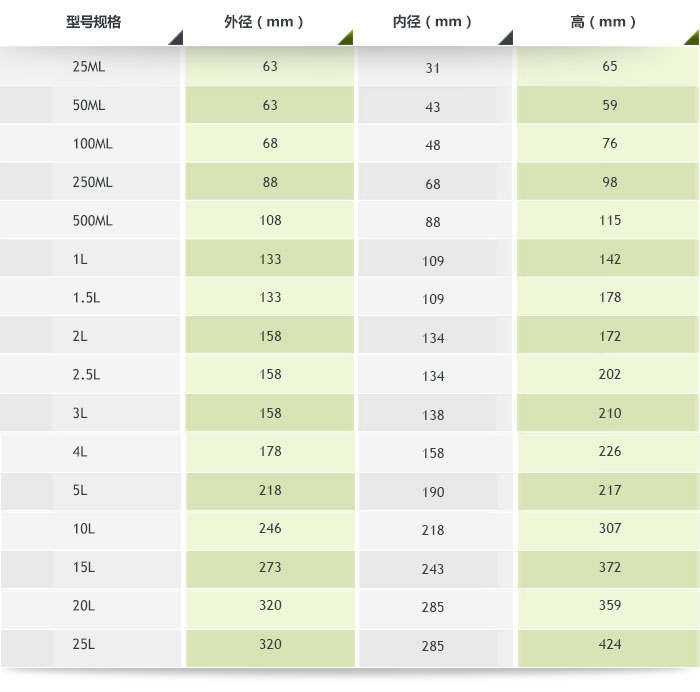Select the 型号规格 column header
The image size is (700, 692).
93,22
